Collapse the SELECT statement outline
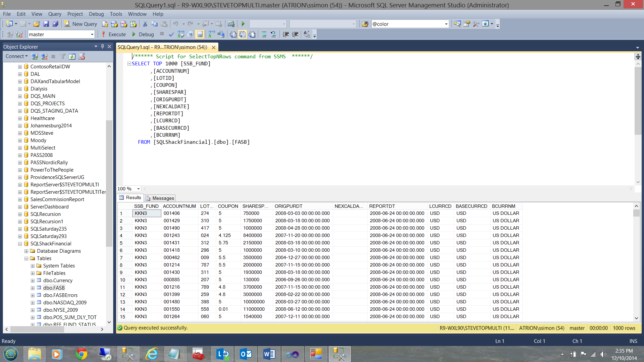Image resolution: width=644 pixels, height=362 pixels. (x=129, y=64)
